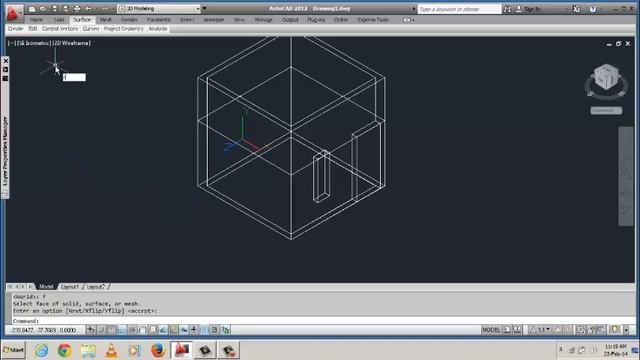Open the AutoCAD application menu button

pyautogui.click(x=14, y=13)
